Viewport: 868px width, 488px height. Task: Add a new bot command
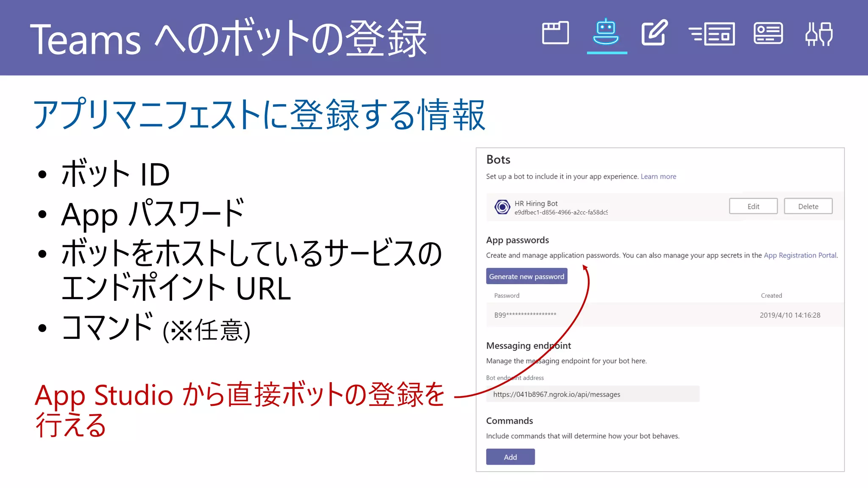coord(510,457)
